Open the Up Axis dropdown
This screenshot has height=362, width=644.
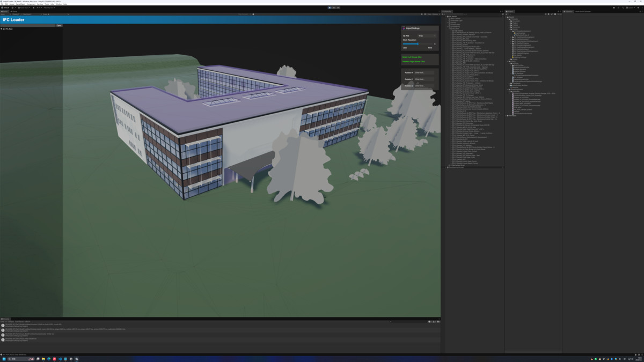(427, 36)
